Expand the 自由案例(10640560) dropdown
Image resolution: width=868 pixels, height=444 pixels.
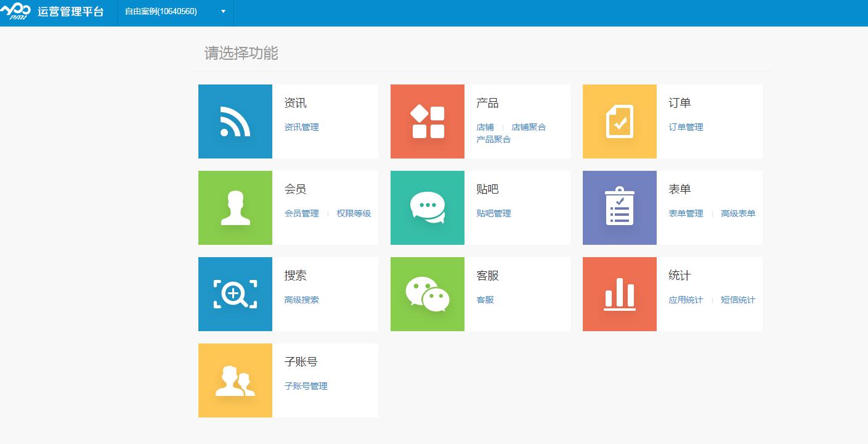[175, 12]
